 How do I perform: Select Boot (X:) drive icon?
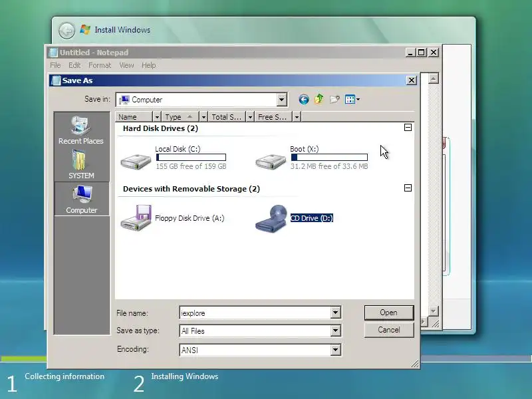pyautogui.click(x=271, y=162)
